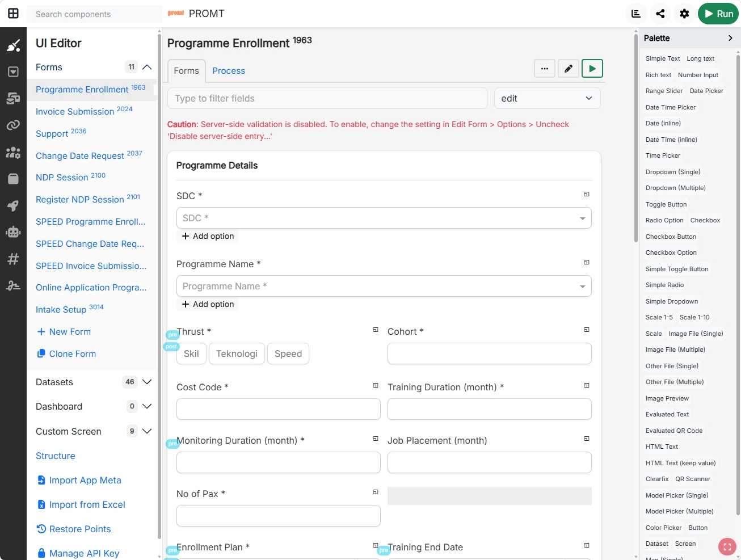Pick Date Time Picker from the palette

click(671, 107)
